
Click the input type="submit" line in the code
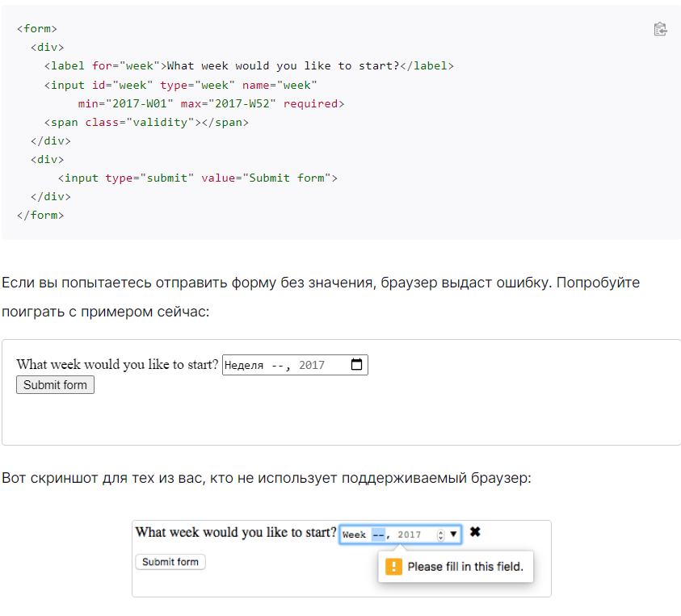click(197, 178)
